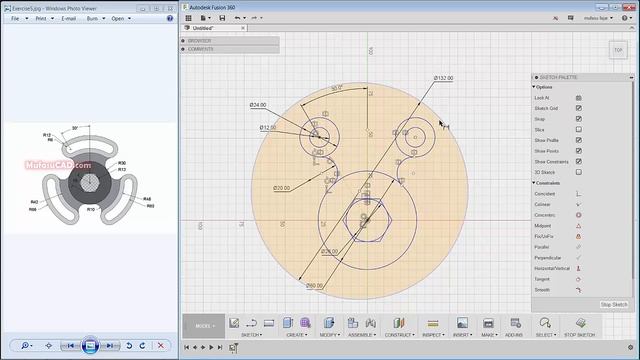
Task: Open the E-mail option in Photo Viewer
Action: 69,18
